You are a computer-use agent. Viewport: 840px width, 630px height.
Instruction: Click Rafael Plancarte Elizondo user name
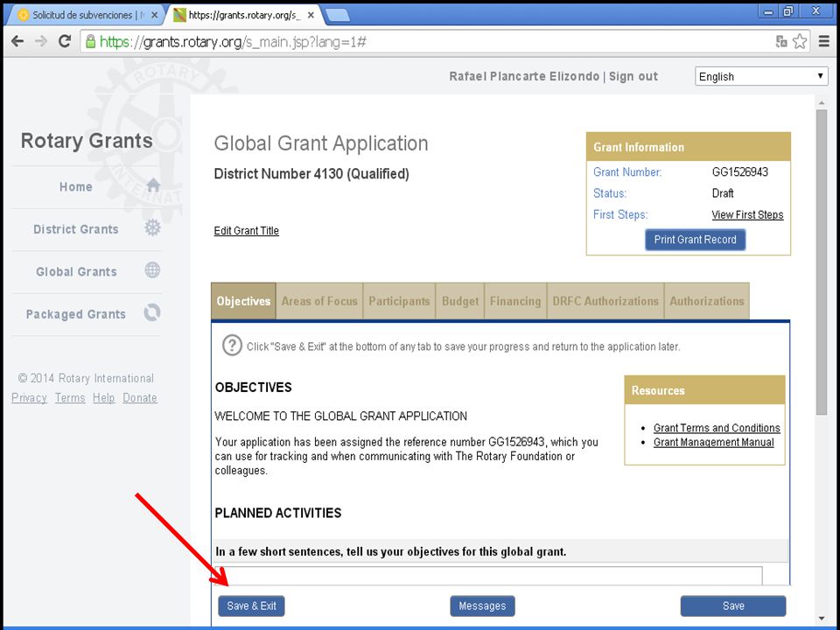(x=524, y=77)
